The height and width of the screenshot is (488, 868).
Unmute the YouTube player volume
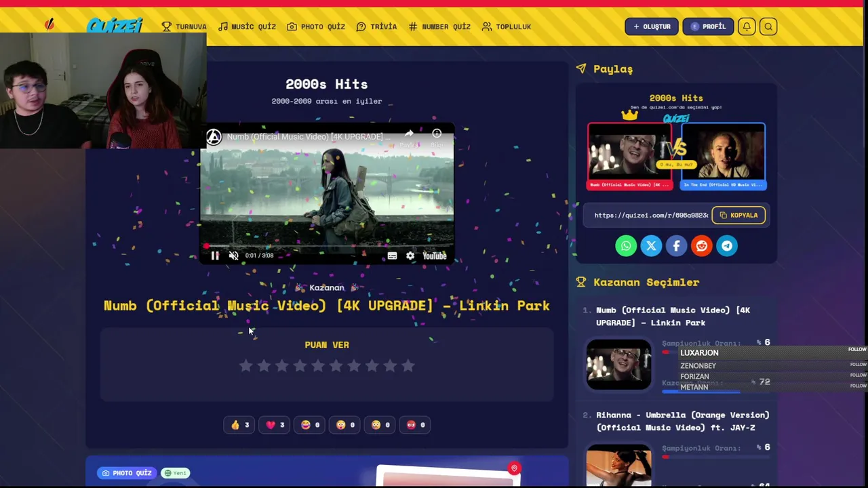pyautogui.click(x=233, y=256)
